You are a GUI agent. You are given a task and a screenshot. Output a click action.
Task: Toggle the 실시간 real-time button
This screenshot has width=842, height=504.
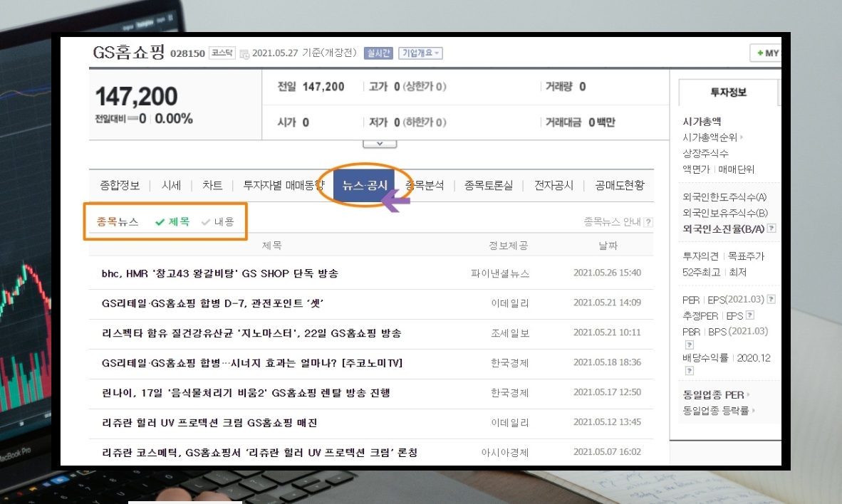(378, 53)
